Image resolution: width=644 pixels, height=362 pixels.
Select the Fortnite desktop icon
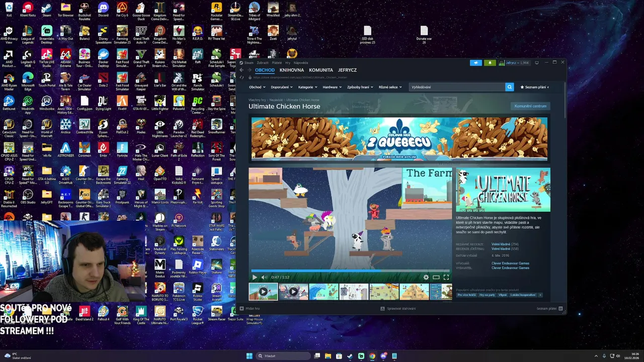pyautogui.click(x=122, y=150)
